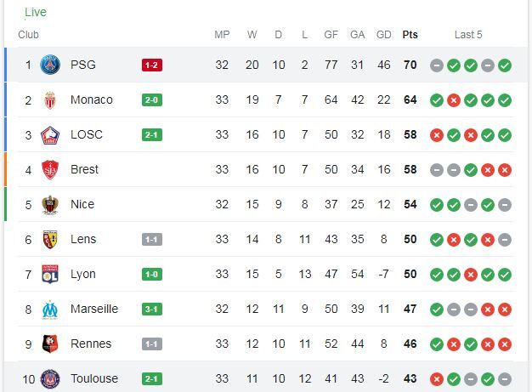
Task: Click the Marseille club crest icon
Action: click(51, 309)
